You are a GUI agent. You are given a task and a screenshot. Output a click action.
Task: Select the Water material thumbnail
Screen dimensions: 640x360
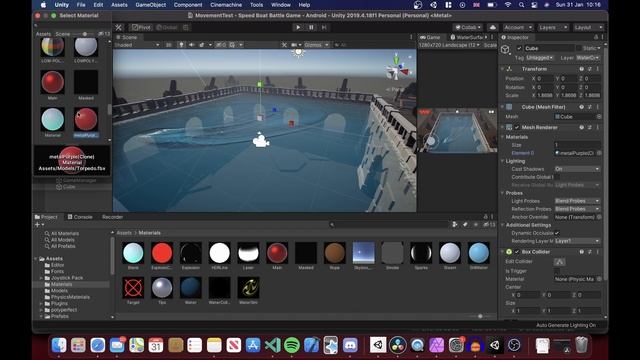point(191,288)
